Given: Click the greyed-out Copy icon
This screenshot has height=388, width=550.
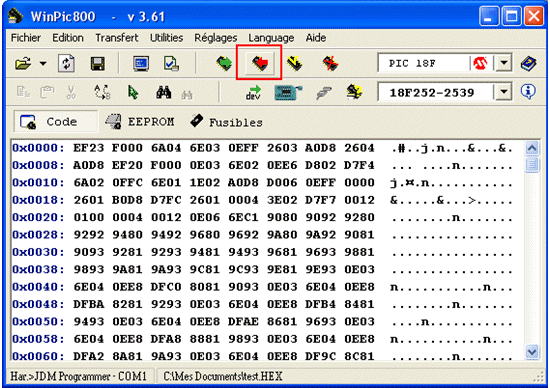Looking at the screenshot, I should tap(23, 92).
